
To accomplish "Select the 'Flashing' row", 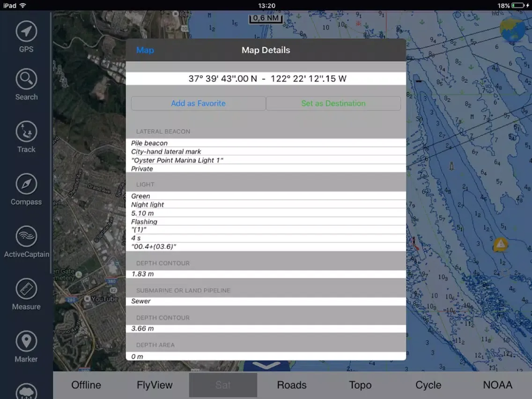I will pos(266,221).
